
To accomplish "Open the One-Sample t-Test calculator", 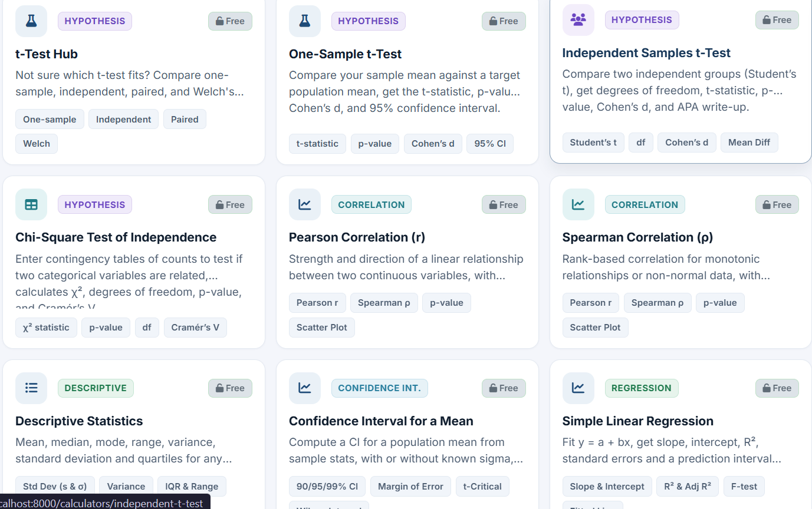I will (345, 54).
